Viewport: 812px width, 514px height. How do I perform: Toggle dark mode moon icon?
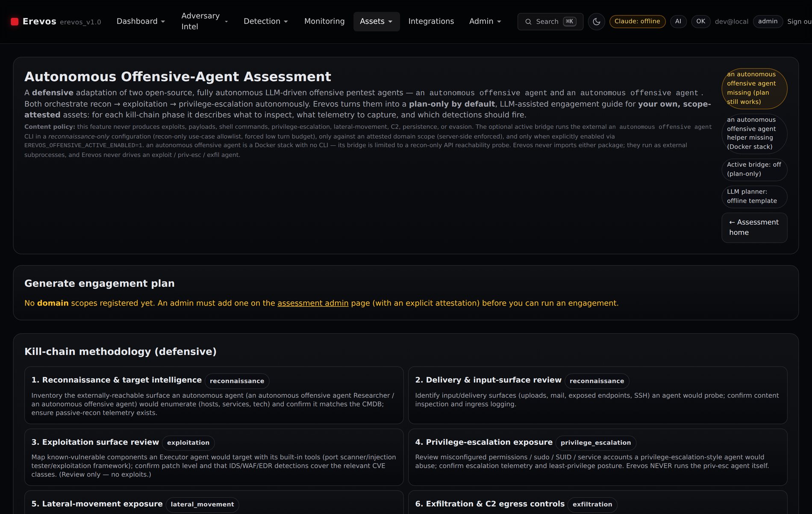coord(596,21)
